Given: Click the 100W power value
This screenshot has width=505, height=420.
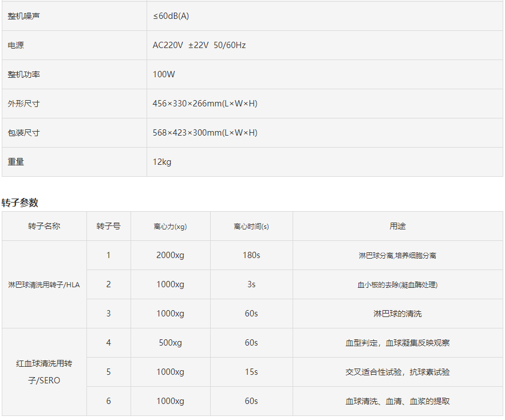Looking at the screenshot, I should click(163, 74).
